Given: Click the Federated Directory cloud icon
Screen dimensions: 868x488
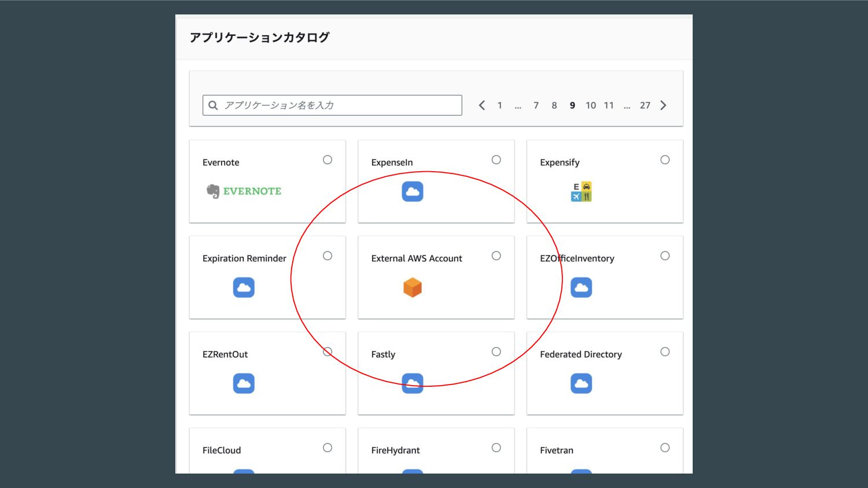Looking at the screenshot, I should pos(581,383).
